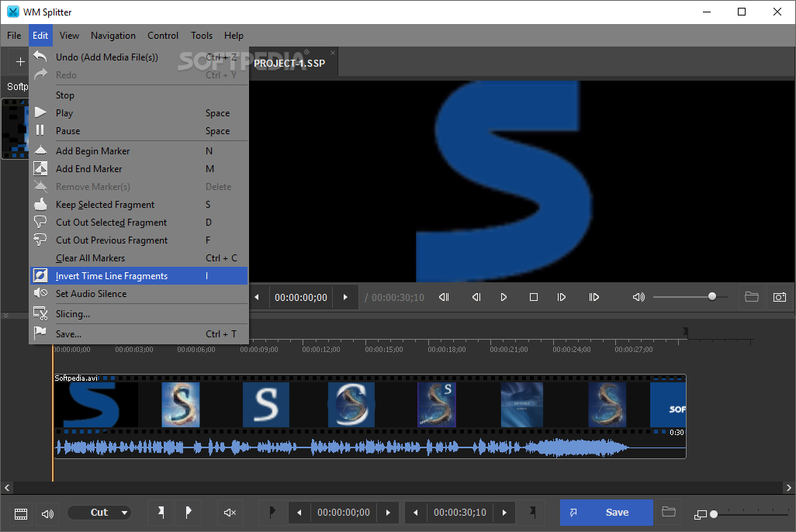Viewport: 796px width, 532px height.
Task: Select Play from Edit menu
Action: 139,113
